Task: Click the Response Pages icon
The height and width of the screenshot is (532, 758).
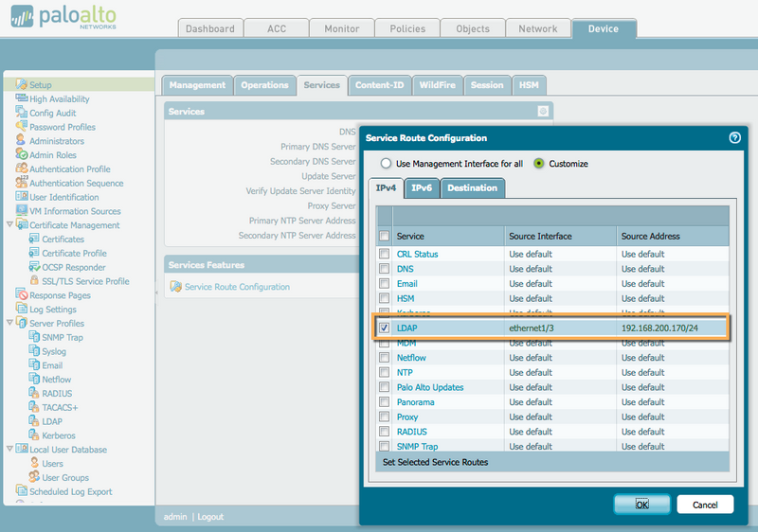Action: coord(21,295)
